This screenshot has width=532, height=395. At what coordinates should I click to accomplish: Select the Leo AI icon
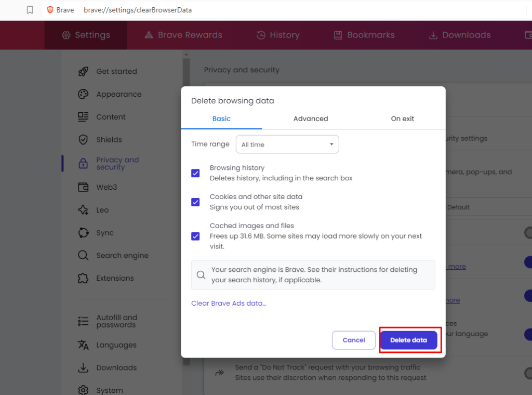(x=83, y=210)
